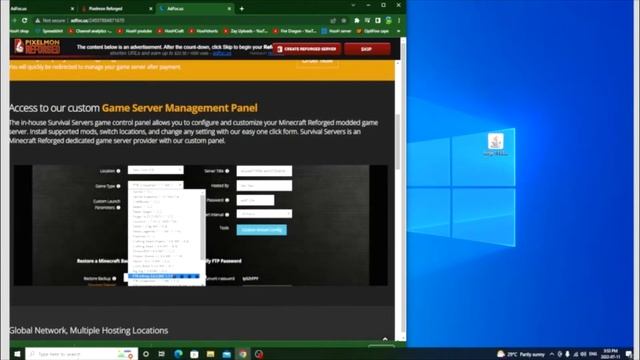The height and width of the screenshot is (360, 640).
Task: Click the page vertical scrollbar
Action: click(398, 142)
